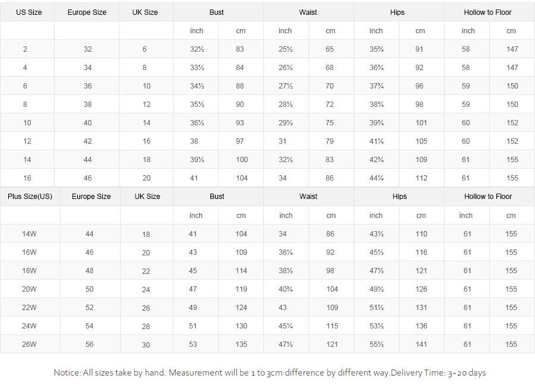
Task: Click Europe size 40 cell
Action: [87, 123]
